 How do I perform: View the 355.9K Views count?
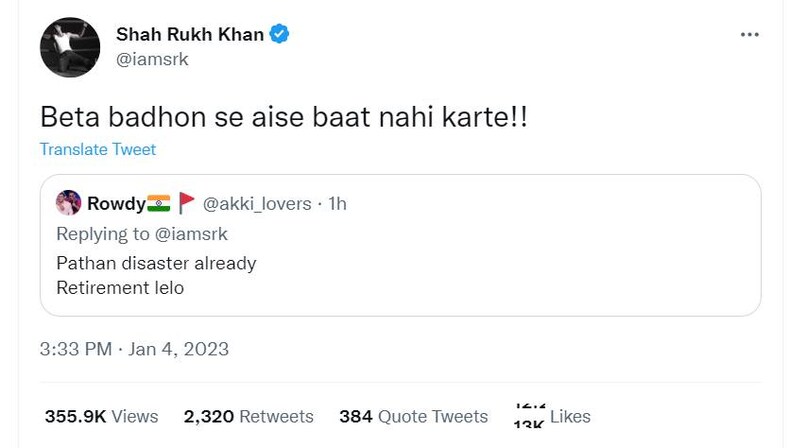click(101, 416)
